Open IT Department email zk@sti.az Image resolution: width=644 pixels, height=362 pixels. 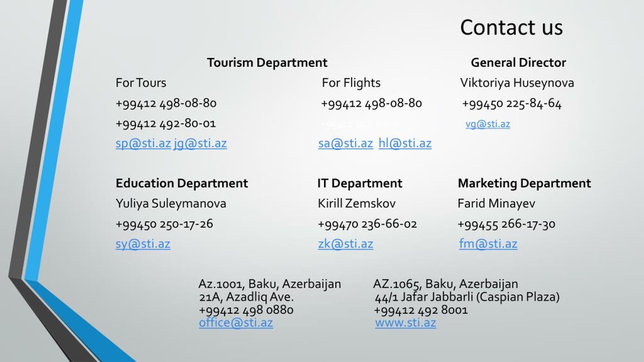346,244
